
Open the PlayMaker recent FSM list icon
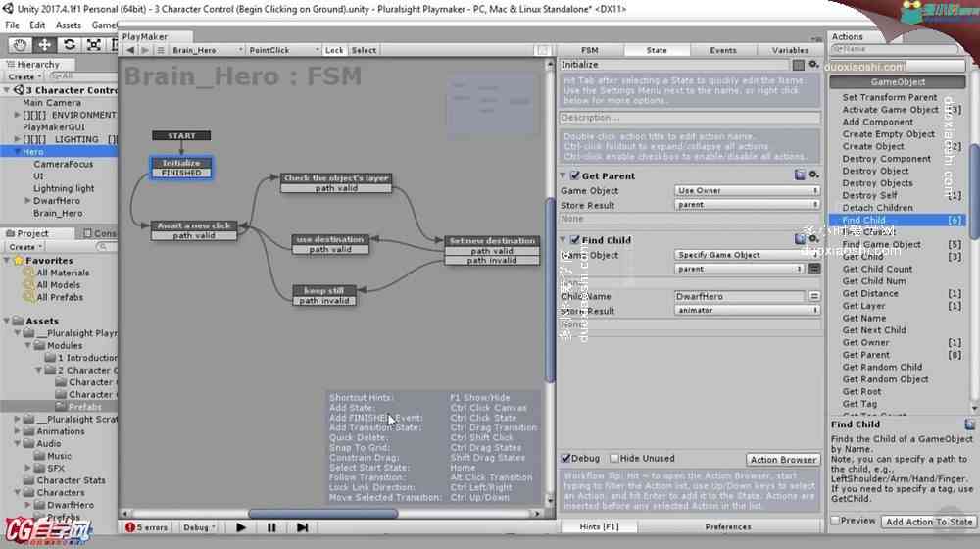click(x=161, y=50)
